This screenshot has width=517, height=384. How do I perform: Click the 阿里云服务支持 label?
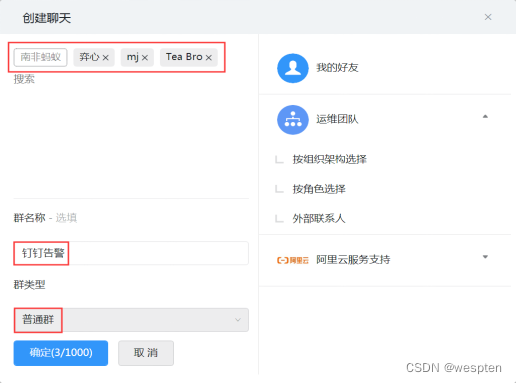(x=353, y=260)
